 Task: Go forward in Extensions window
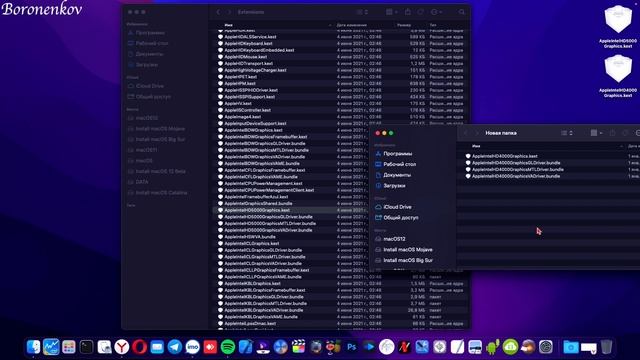pos(229,12)
